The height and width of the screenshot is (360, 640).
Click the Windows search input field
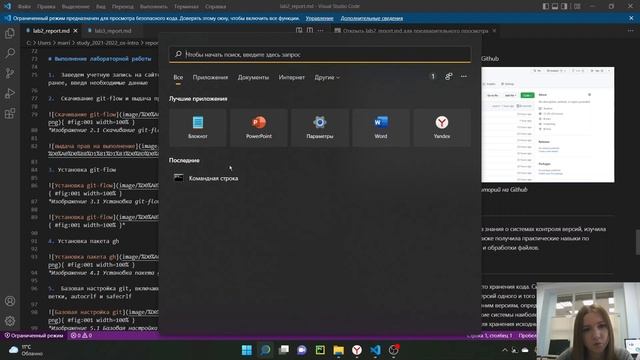[320, 54]
